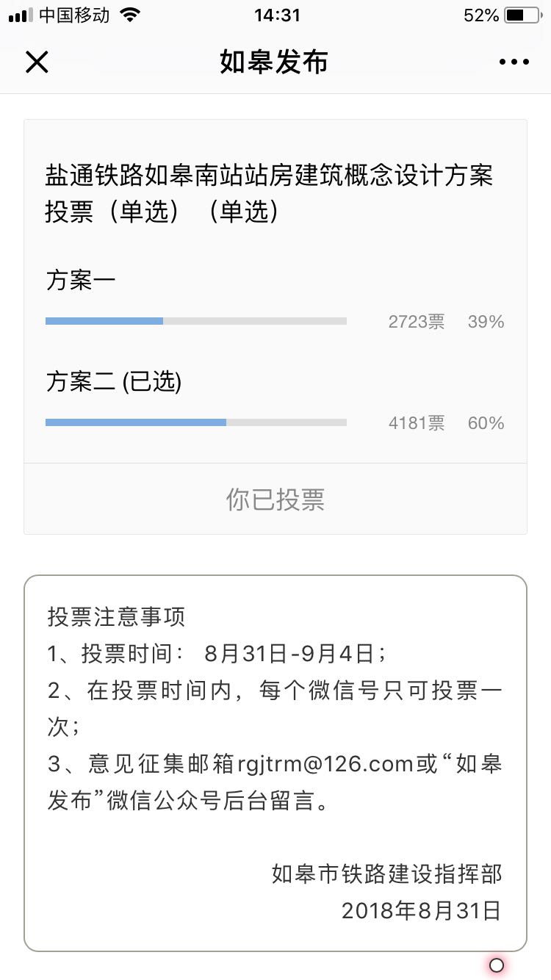The height and width of the screenshot is (980, 551).
Task: Tap the 2723票 vote count
Action: (x=416, y=322)
